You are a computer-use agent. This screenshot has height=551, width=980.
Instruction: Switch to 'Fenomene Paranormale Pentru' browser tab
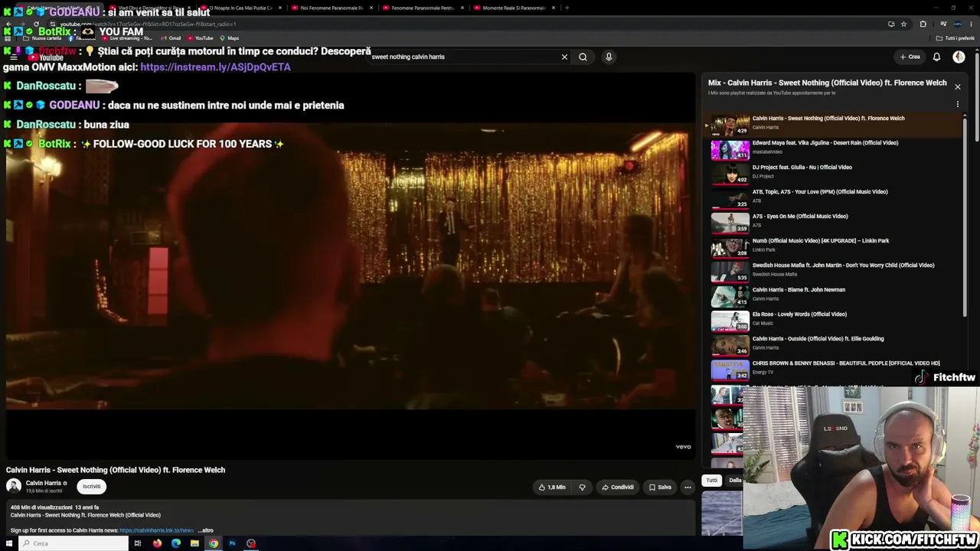(423, 8)
